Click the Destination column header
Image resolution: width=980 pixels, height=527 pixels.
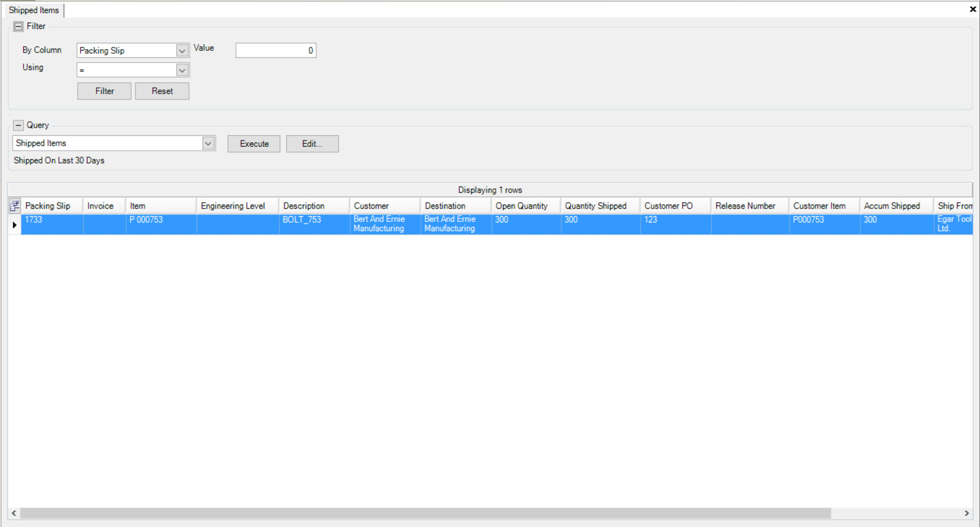coord(456,206)
